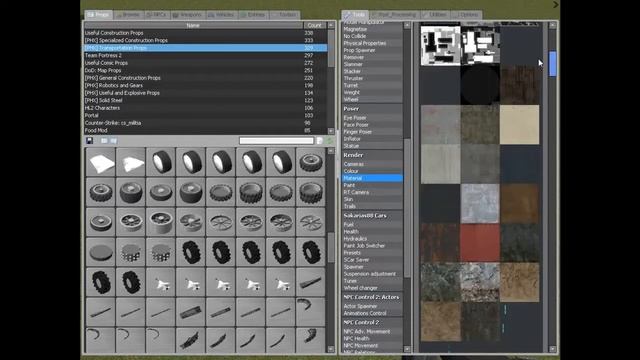
Task: Choose the Actor Spawner tool
Action: tap(372, 306)
